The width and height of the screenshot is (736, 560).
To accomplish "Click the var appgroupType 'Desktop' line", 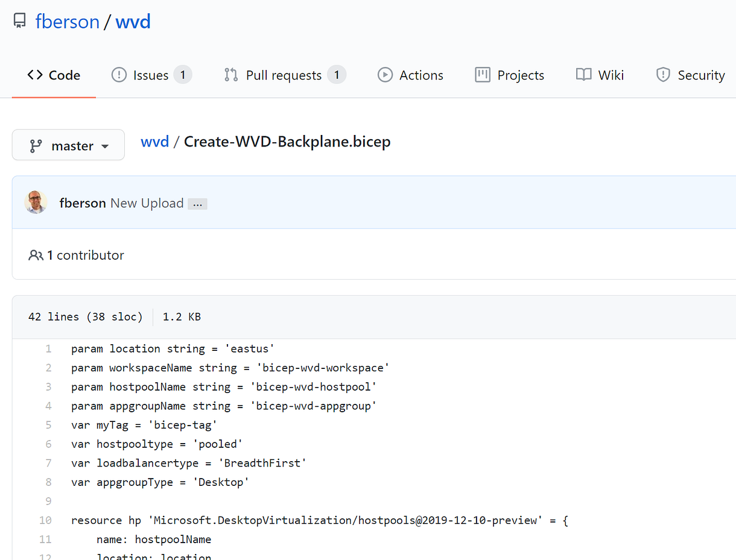I will tap(160, 482).
